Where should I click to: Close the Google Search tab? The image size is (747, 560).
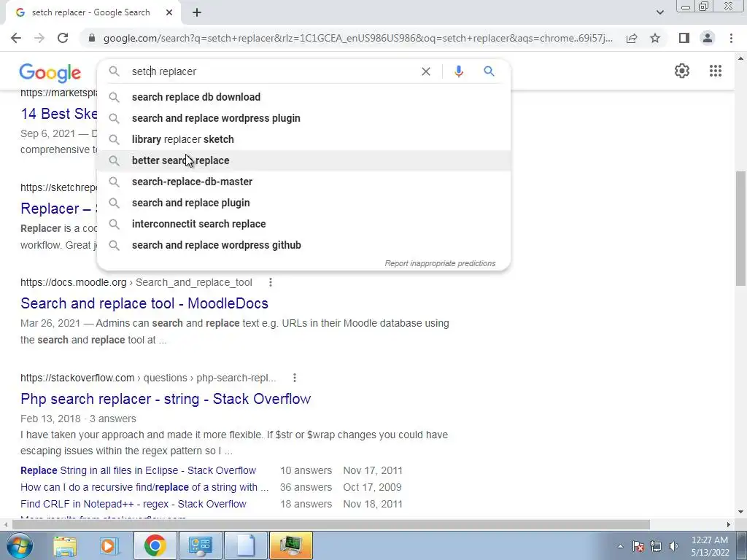coord(169,12)
